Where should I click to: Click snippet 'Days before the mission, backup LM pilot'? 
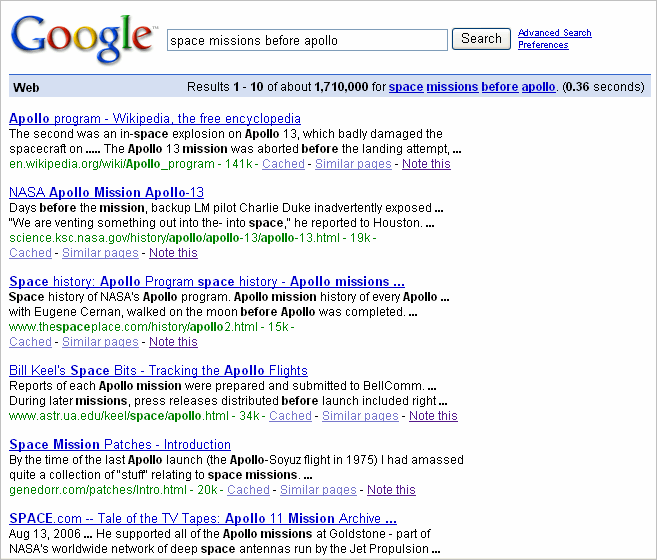coord(226,208)
